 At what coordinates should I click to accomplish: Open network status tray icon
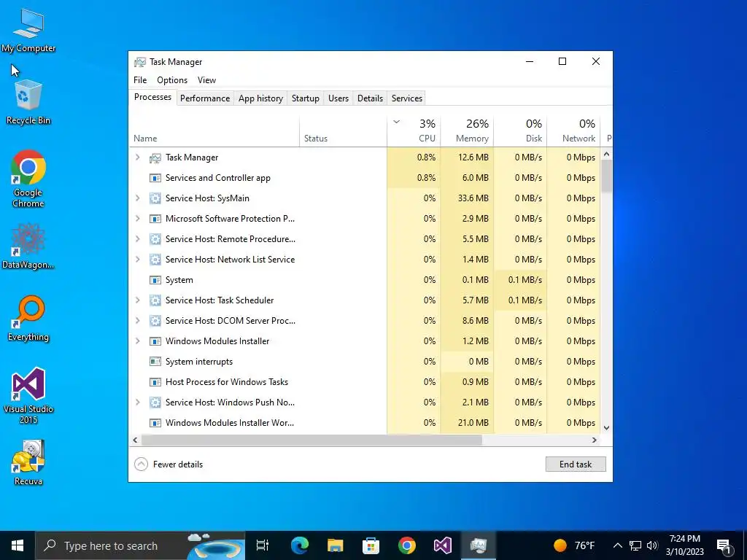635,545
